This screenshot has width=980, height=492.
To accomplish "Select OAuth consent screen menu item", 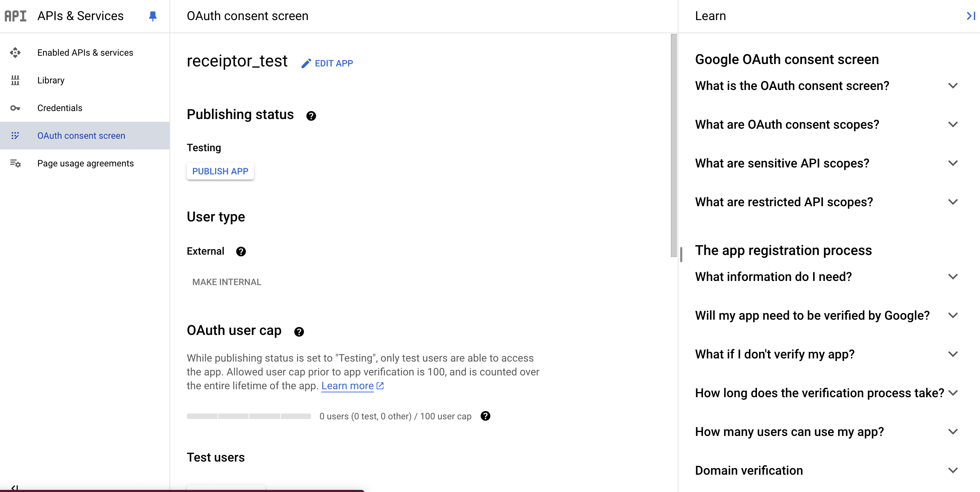I will click(85, 136).
